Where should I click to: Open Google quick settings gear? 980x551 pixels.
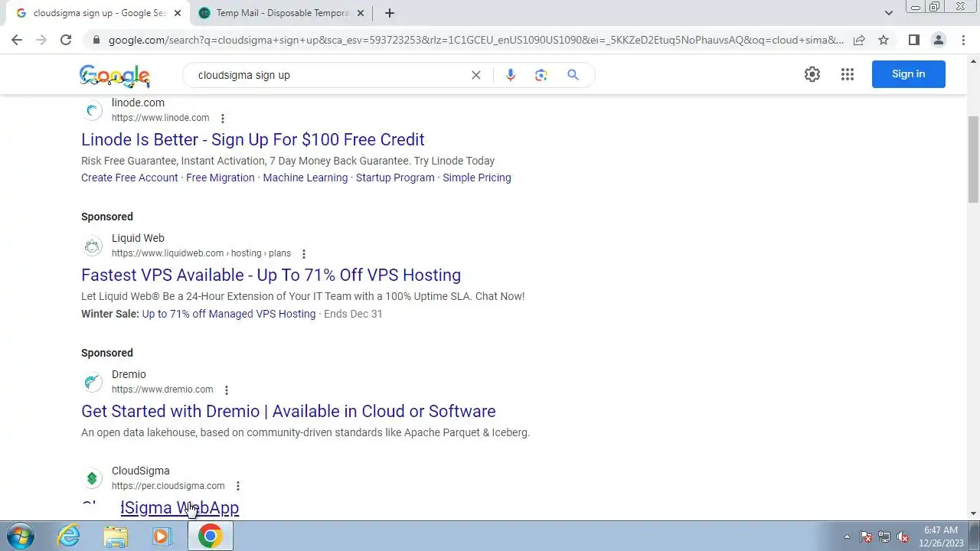812,74
